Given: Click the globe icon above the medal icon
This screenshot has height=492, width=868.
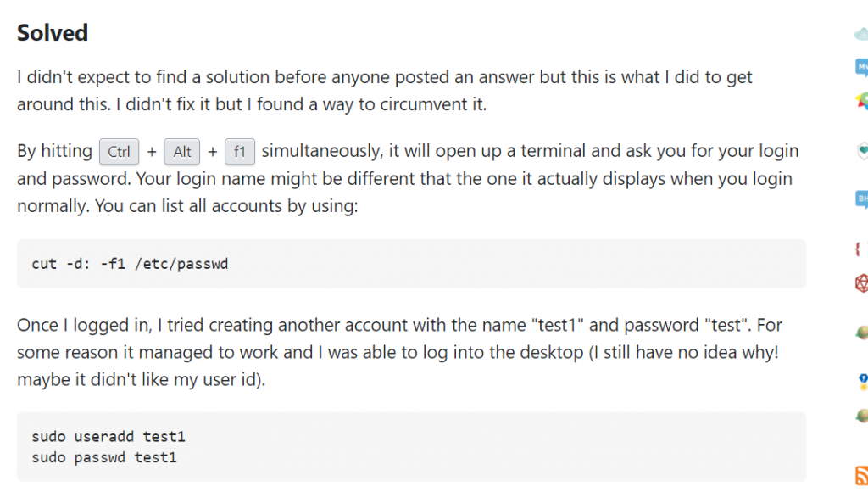Looking at the screenshot, I should coord(862,333).
